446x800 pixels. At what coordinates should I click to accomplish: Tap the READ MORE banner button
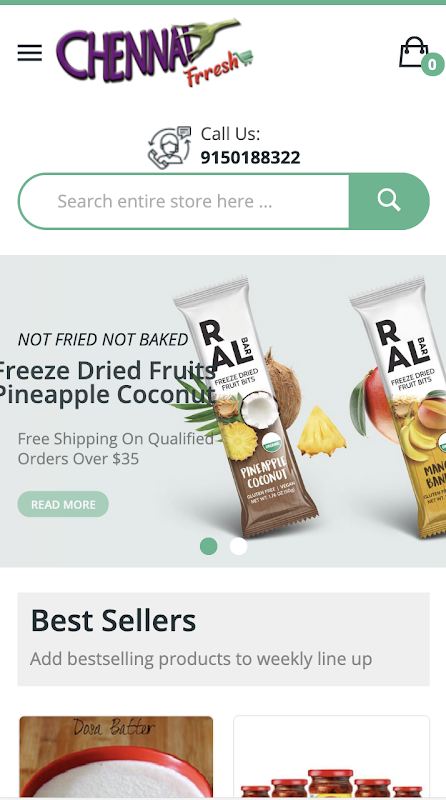pyautogui.click(x=63, y=504)
